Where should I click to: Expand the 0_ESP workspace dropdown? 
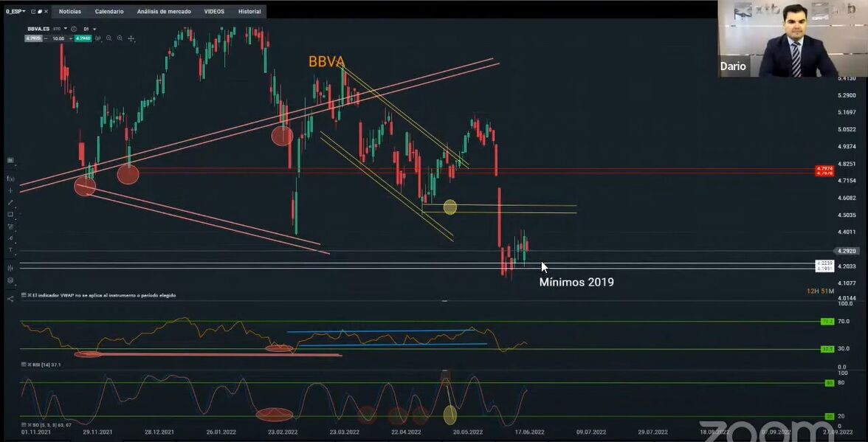[x=24, y=12]
